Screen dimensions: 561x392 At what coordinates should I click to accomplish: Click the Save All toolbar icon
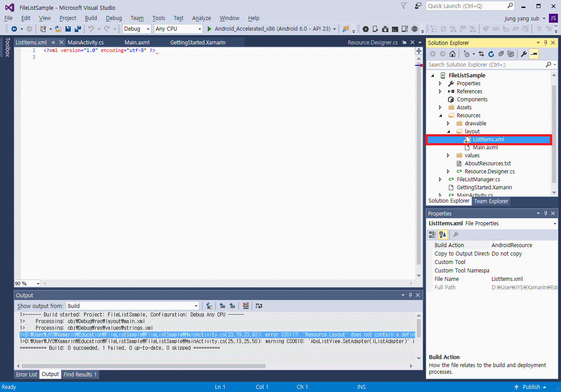pos(78,29)
